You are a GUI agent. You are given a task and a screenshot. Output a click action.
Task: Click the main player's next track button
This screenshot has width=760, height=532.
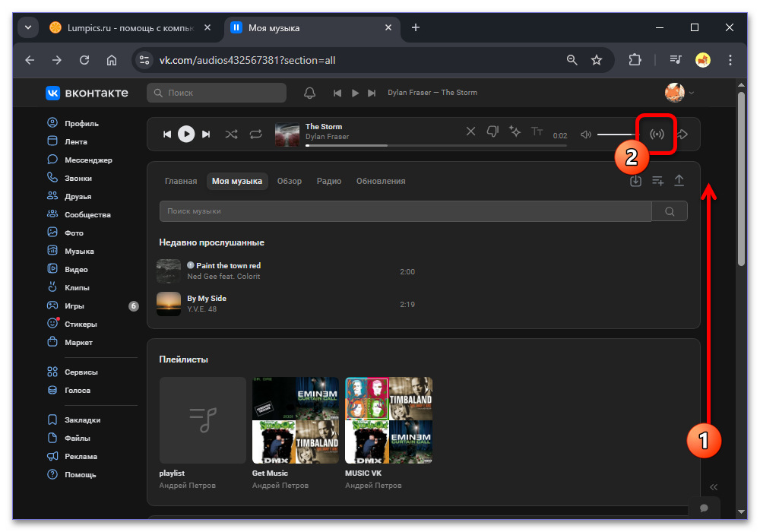206,135
